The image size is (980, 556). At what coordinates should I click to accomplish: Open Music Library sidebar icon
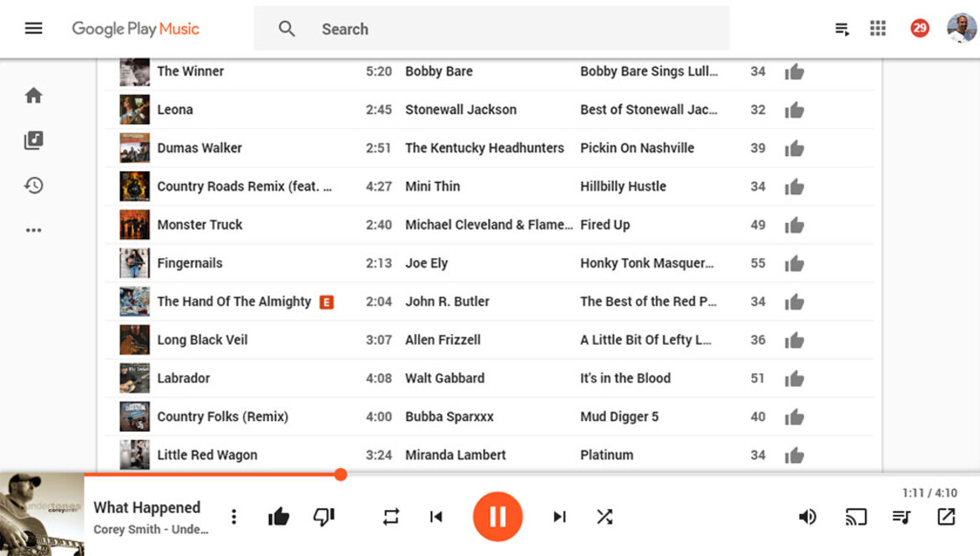pyautogui.click(x=34, y=140)
